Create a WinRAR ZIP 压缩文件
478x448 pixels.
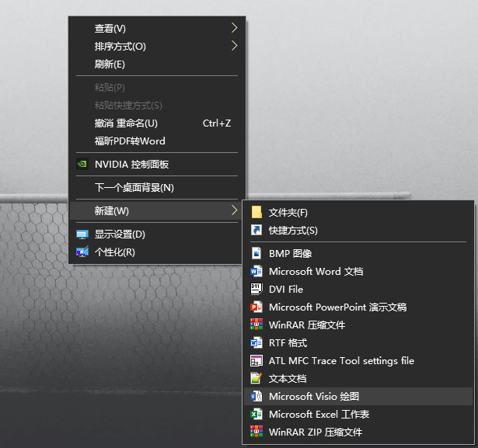(x=358, y=432)
